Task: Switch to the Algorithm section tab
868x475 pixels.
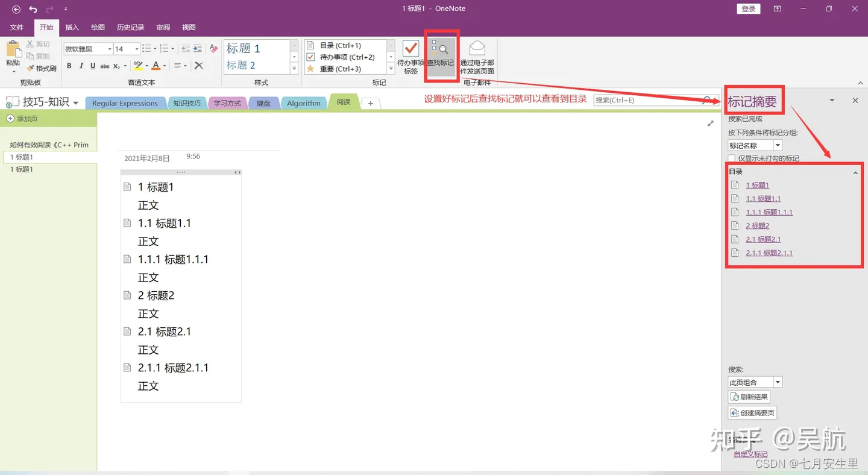Action: click(304, 102)
